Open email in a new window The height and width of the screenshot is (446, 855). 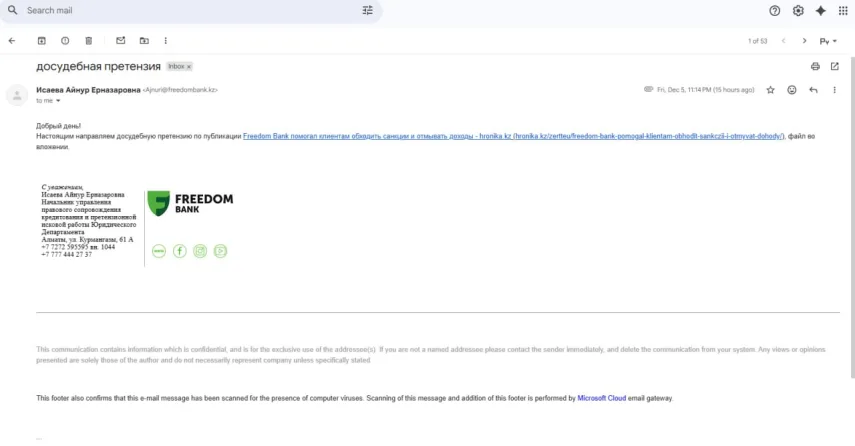(834, 66)
